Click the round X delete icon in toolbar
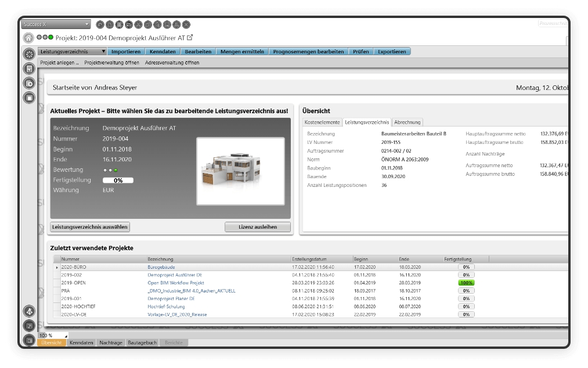 (186, 25)
